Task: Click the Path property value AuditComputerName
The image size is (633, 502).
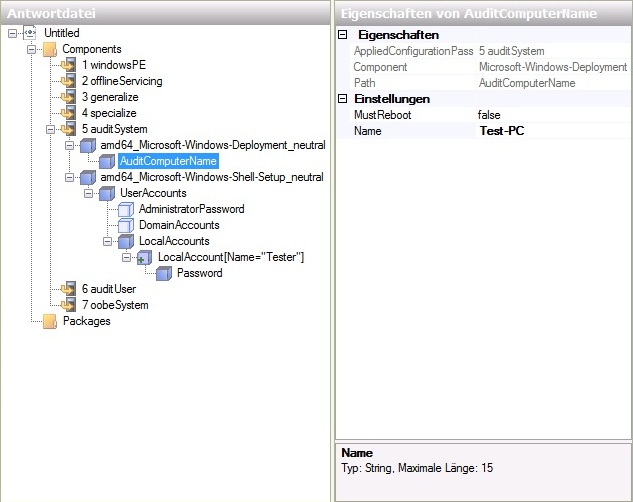Action: click(527, 83)
